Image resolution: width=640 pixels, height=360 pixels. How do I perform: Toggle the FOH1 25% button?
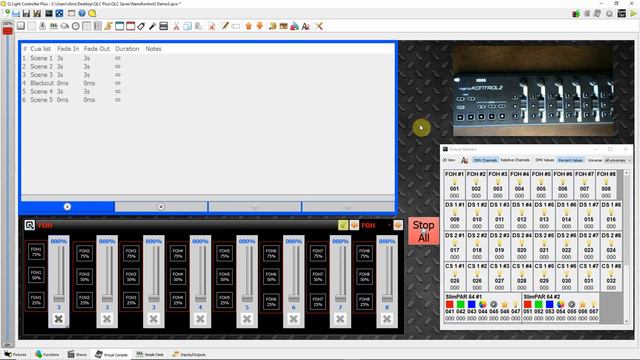(x=36, y=300)
